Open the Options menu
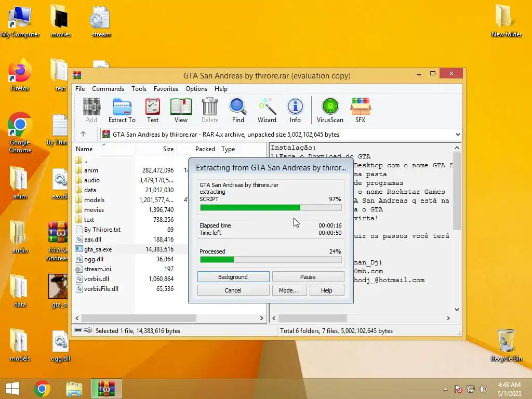Image resolution: width=532 pixels, height=399 pixels. [196, 88]
